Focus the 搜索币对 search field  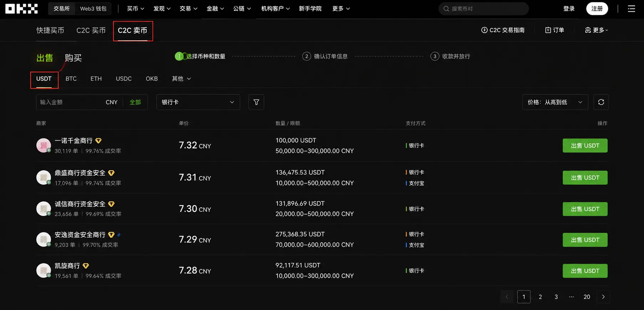coord(483,9)
